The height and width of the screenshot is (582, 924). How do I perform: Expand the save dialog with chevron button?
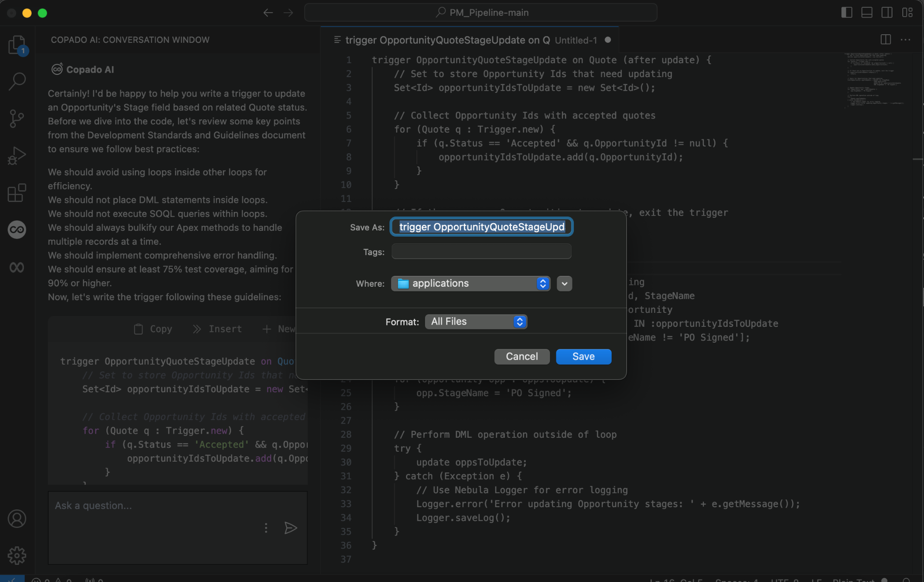pos(564,284)
